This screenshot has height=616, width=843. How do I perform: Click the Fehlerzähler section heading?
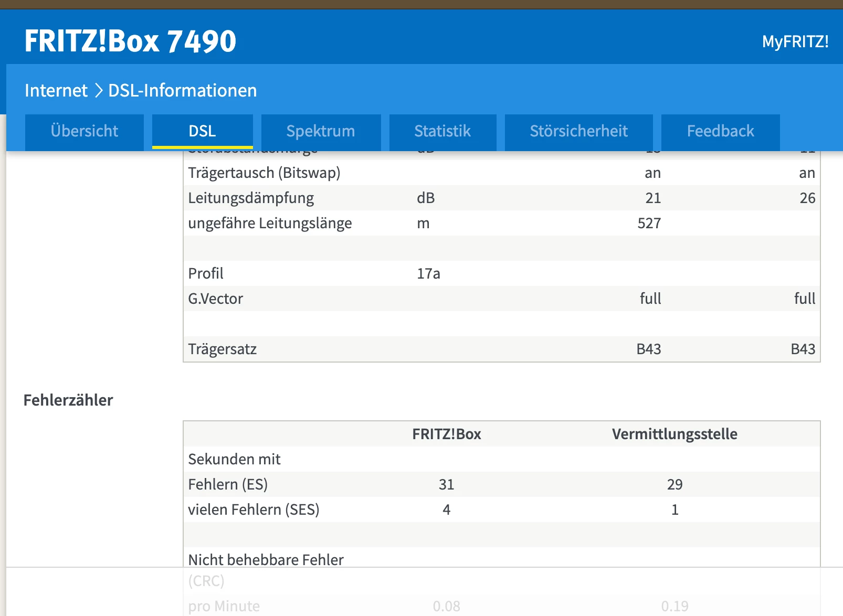click(68, 400)
